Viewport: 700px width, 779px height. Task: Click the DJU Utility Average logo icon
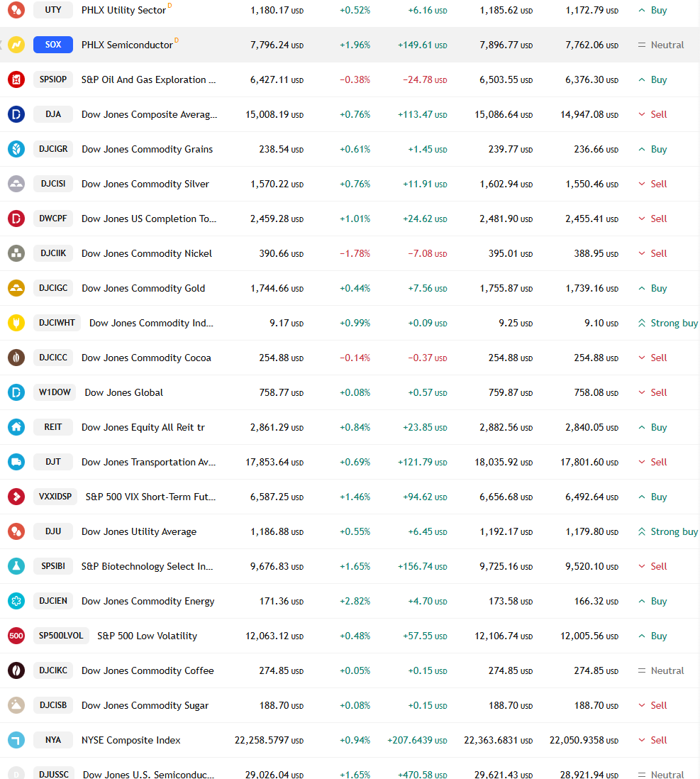click(16, 531)
